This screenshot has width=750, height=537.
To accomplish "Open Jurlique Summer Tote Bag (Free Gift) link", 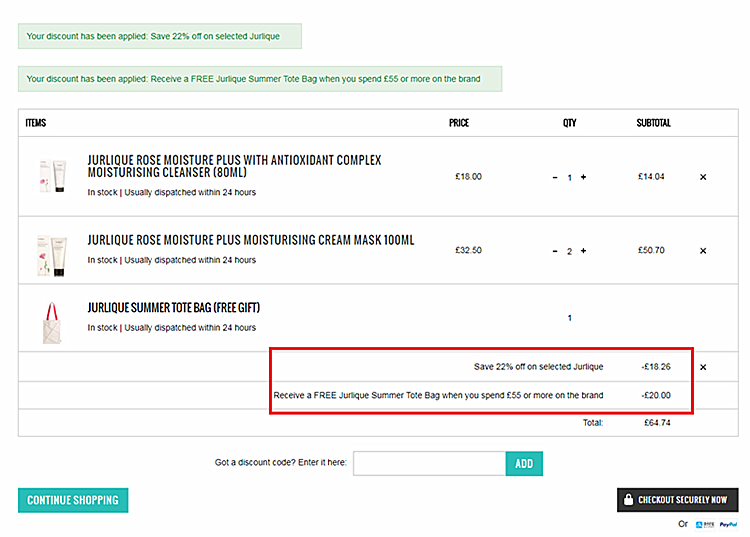I will point(174,307).
